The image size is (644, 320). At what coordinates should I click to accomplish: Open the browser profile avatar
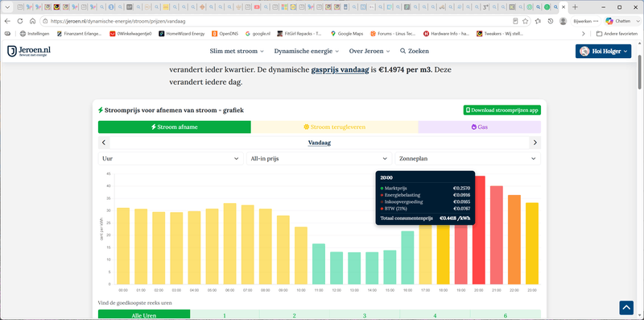(563, 21)
